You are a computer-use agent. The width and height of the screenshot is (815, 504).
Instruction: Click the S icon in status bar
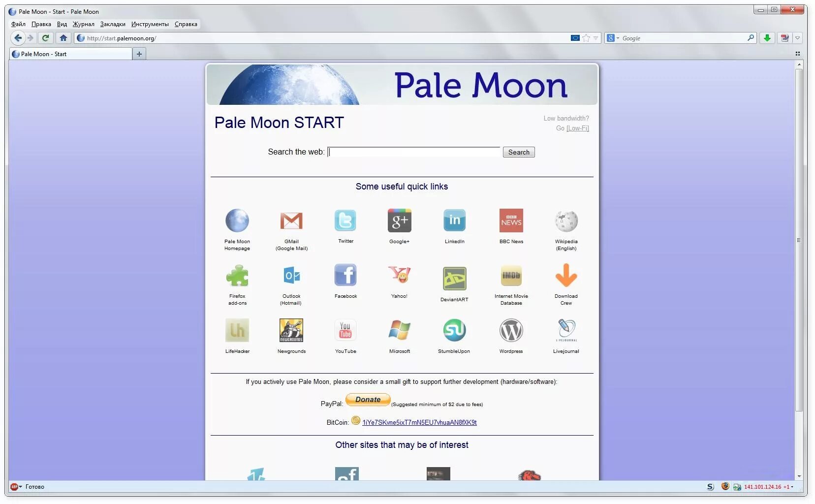coord(710,487)
